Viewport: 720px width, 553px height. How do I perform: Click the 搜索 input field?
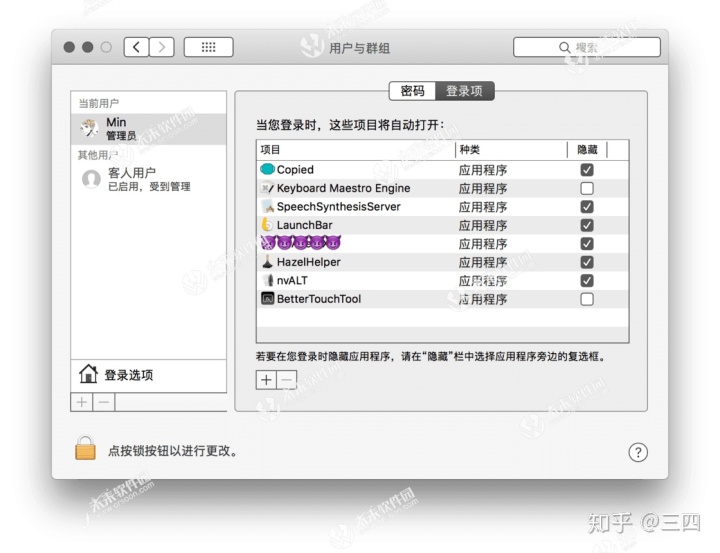pos(587,47)
